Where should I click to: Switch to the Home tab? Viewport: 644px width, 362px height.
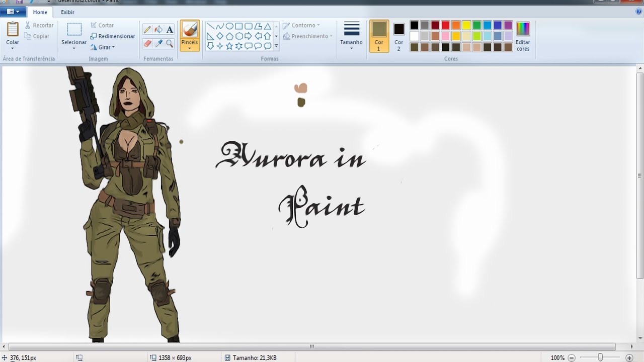point(40,12)
